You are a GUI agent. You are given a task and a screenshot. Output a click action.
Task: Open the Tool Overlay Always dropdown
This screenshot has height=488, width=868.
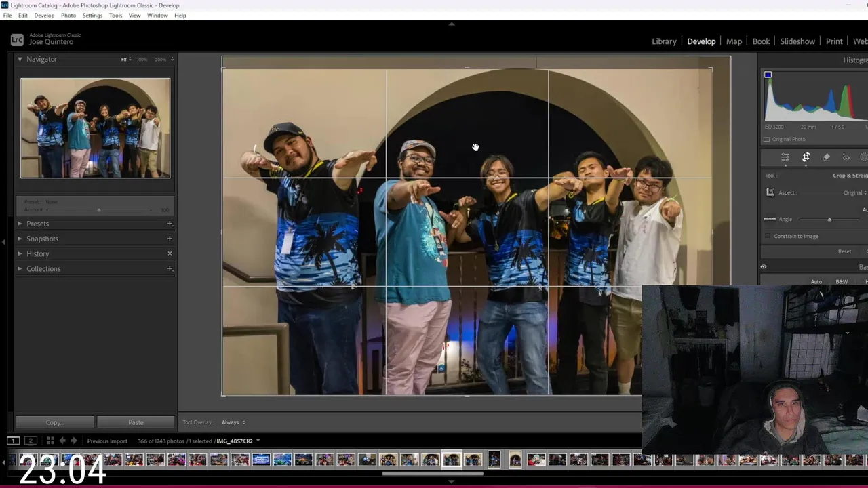233,422
